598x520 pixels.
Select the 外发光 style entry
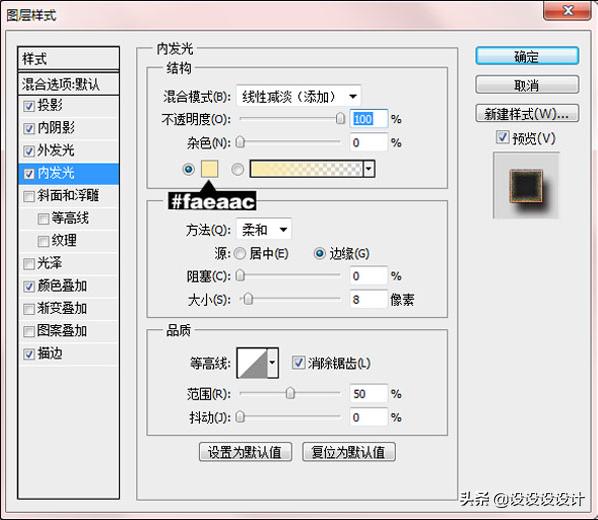pyautogui.click(x=69, y=151)
